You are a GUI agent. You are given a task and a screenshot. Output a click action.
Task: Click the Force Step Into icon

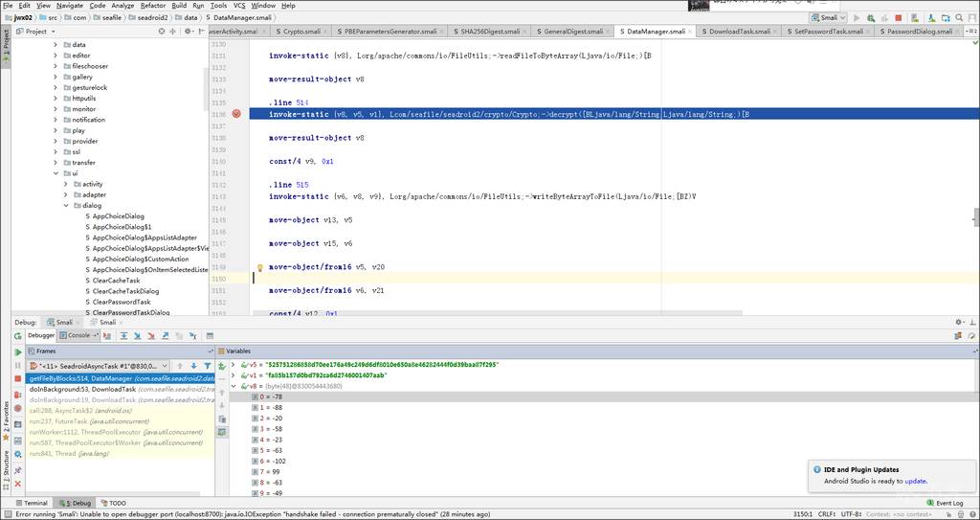(x=151, y=336)
